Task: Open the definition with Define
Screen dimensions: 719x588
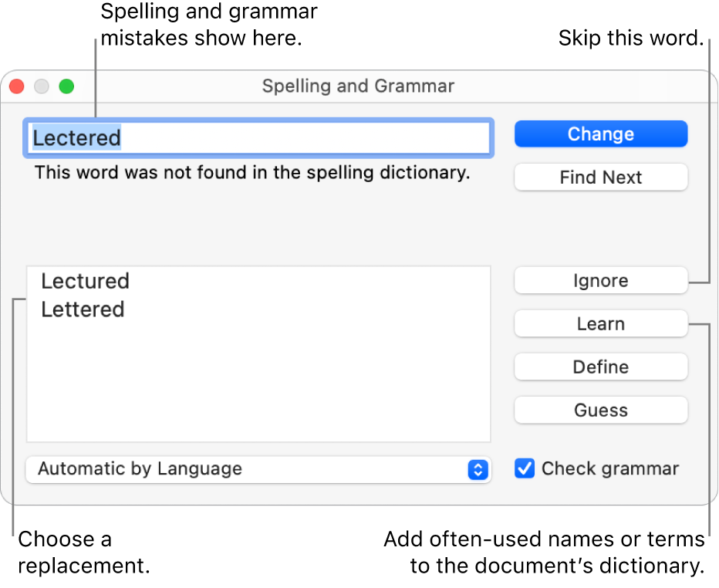Action: [600, 367]
